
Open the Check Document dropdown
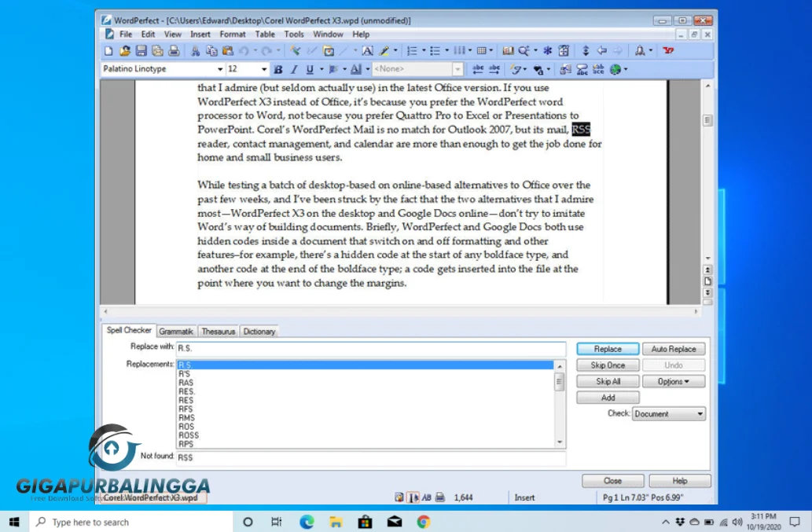coord(669,414)
